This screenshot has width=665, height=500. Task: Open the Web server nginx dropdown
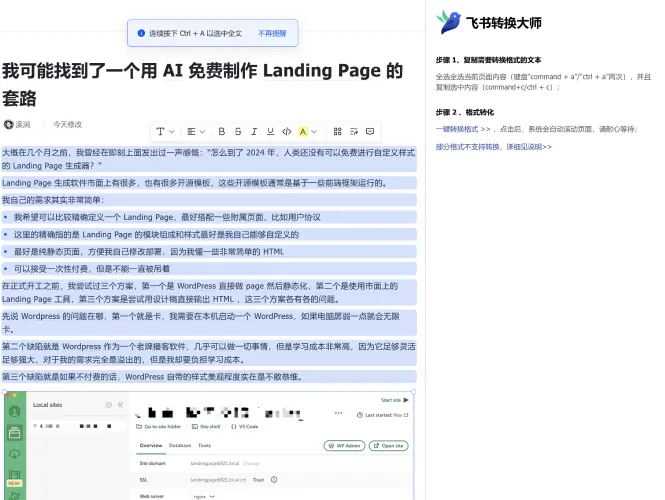tap(204, 496)
